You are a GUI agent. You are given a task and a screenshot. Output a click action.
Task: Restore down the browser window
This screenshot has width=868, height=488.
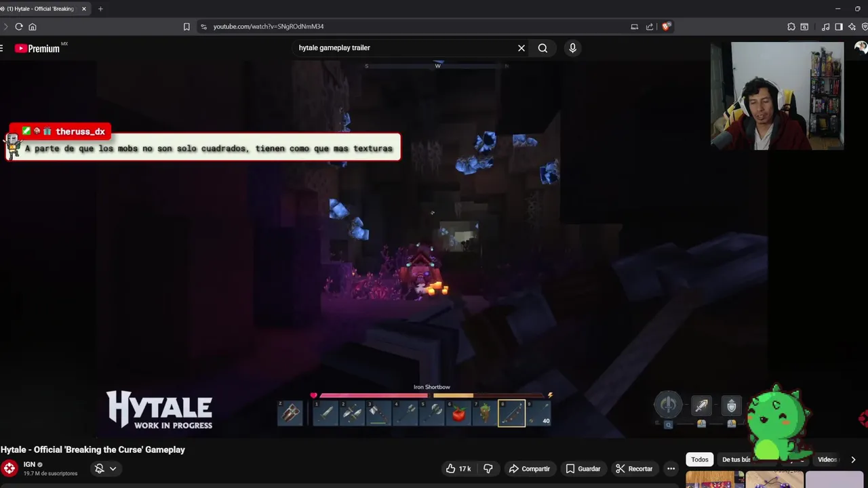pyautogui.click(x=858, y=9)
